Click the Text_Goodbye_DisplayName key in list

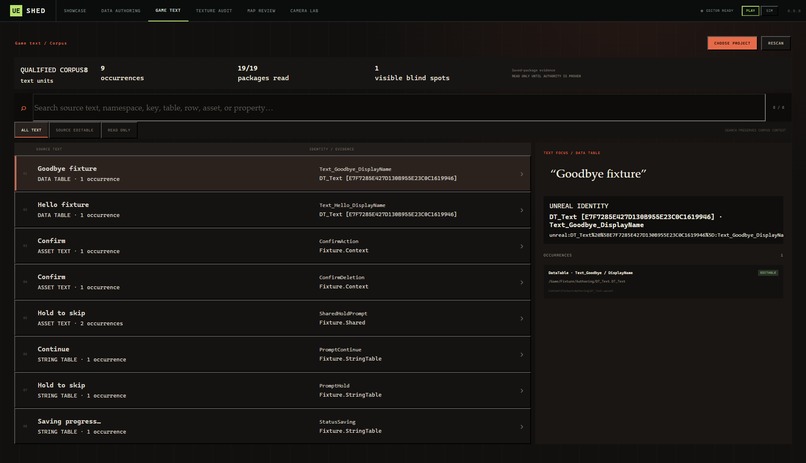[355, 169]
